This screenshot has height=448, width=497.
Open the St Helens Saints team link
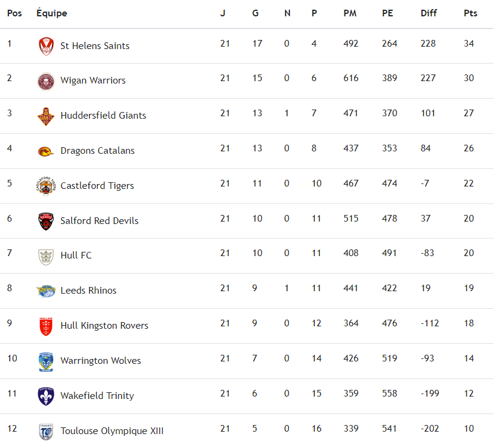95,46
